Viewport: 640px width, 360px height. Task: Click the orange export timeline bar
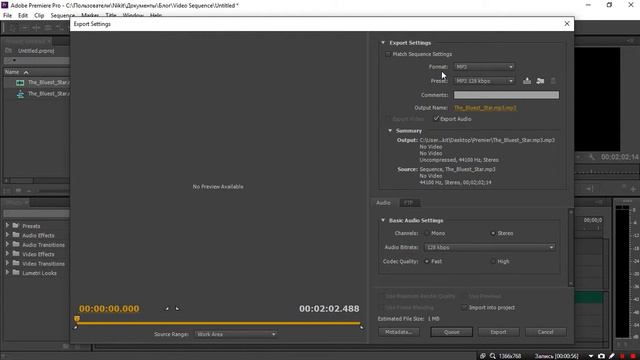pyautogui.click(x=218, y=323)
